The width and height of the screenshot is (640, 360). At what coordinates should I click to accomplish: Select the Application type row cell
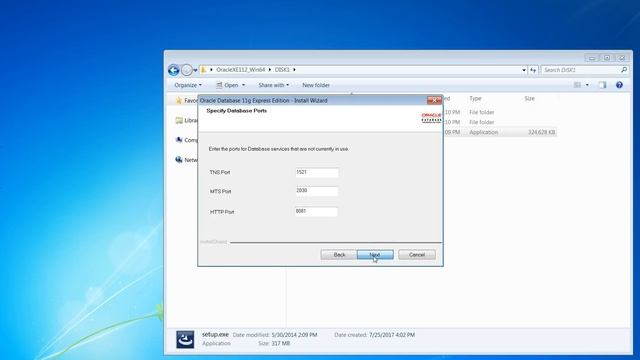(x=484, y=132)
